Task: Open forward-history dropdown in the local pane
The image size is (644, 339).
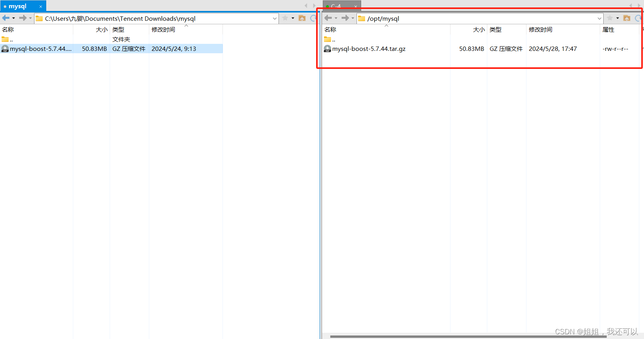Action: [31, 18]
